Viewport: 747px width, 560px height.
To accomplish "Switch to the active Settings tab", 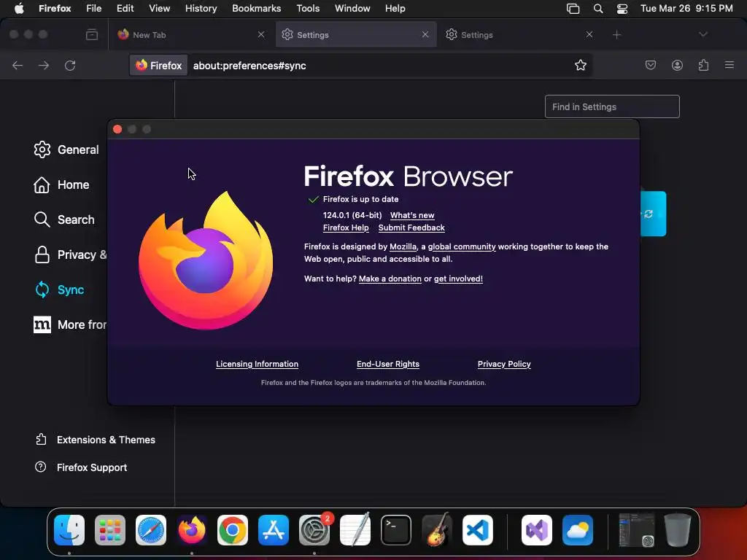I will 356,35.
